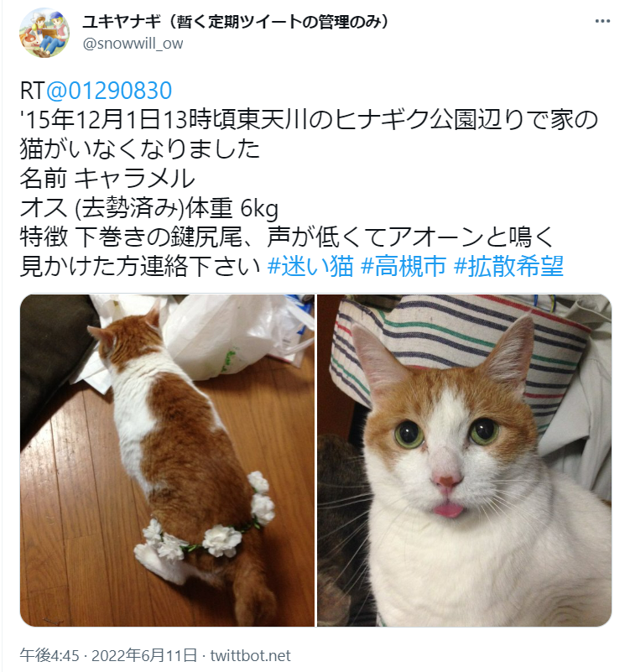Screen dimensions: 630x672
Task: Open the ユキヤナギ display name
Action: click(x=235, y=21)
